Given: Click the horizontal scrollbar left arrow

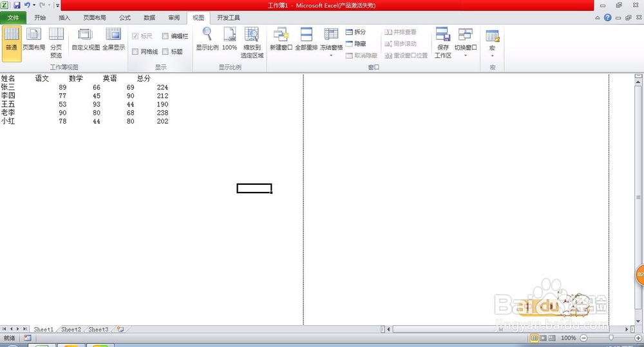Looking at the screenshot, I should [x=388, y=330].
